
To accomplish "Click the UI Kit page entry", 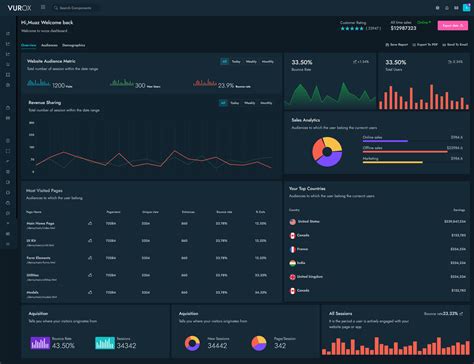I will pos(31,240).
